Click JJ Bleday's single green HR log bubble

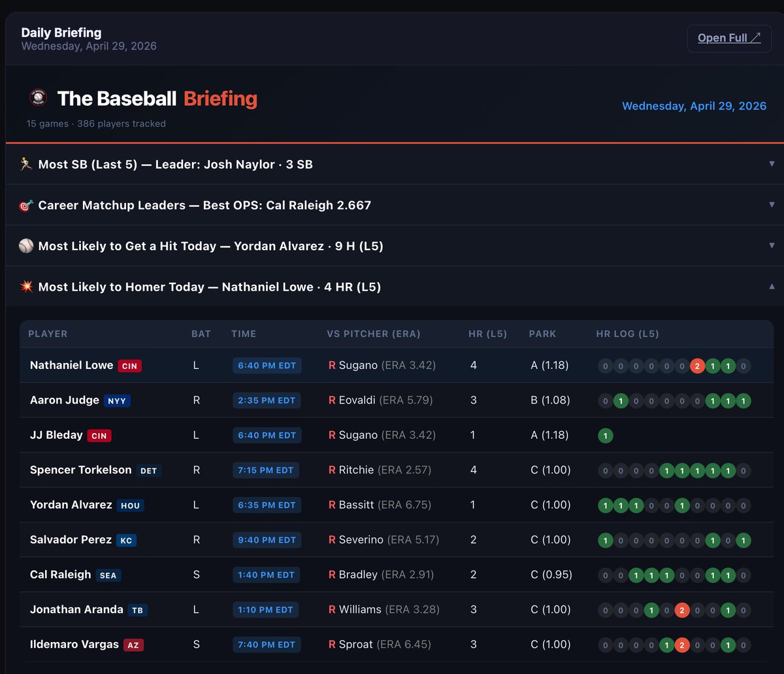tap(606, 436)
